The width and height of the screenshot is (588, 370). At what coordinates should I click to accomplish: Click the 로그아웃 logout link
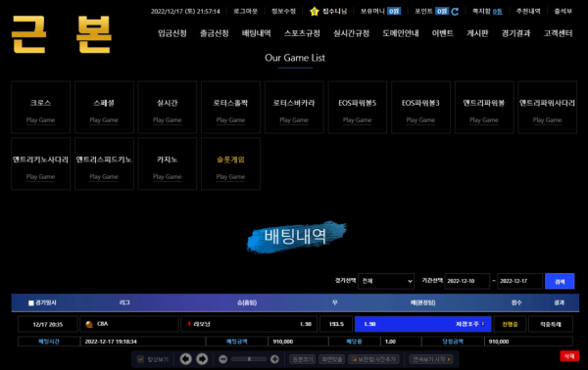tap(246, 11)
